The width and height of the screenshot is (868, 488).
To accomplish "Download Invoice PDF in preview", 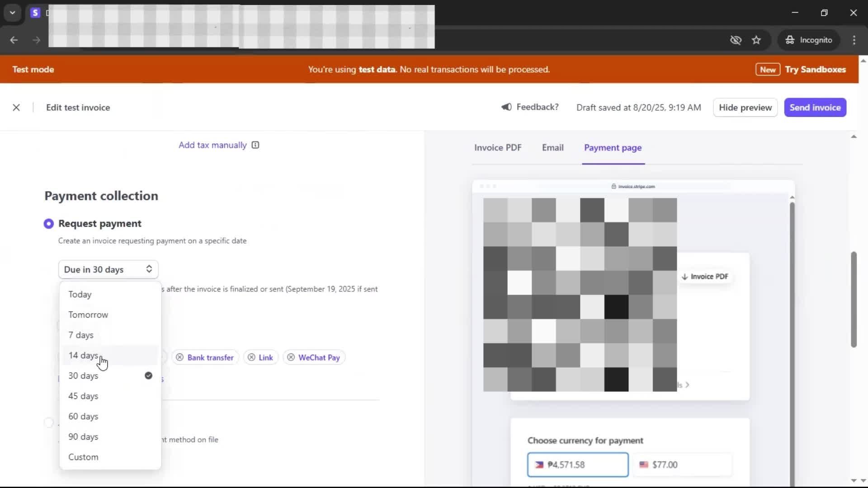I will [705, 277].
